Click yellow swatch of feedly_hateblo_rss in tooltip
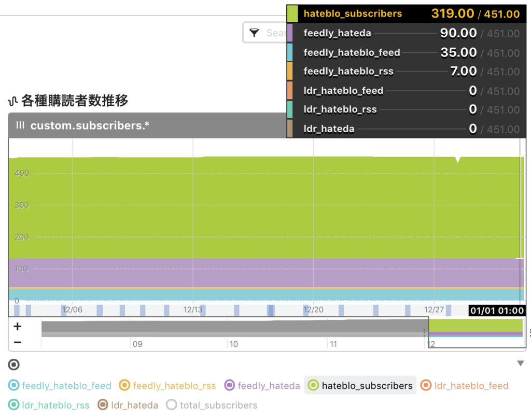Viewport: 531px width, 420px height. (290, 71)
